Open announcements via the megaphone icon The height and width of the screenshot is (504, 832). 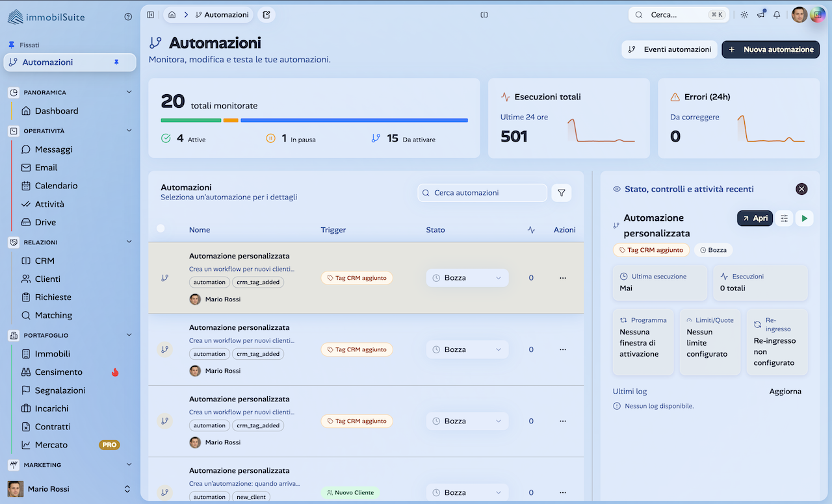coord(760,14)
